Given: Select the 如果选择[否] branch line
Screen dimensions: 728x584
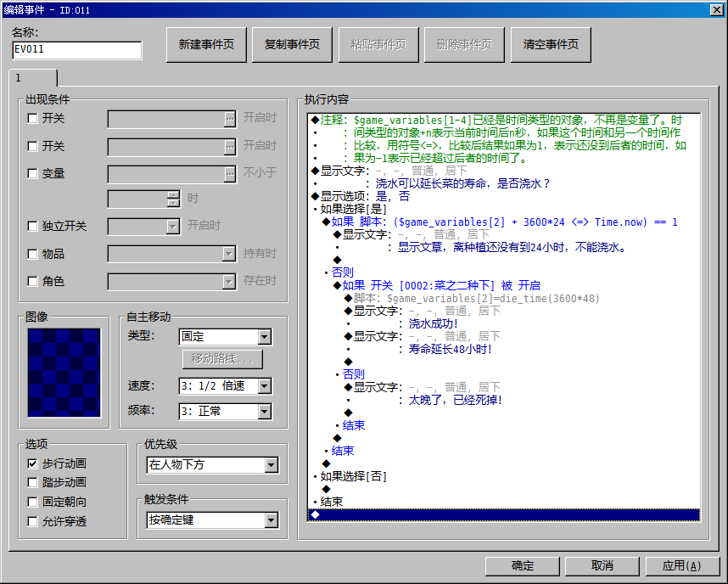Looking at the screenshot, I should pyautogui.click(x=504, y=476).
